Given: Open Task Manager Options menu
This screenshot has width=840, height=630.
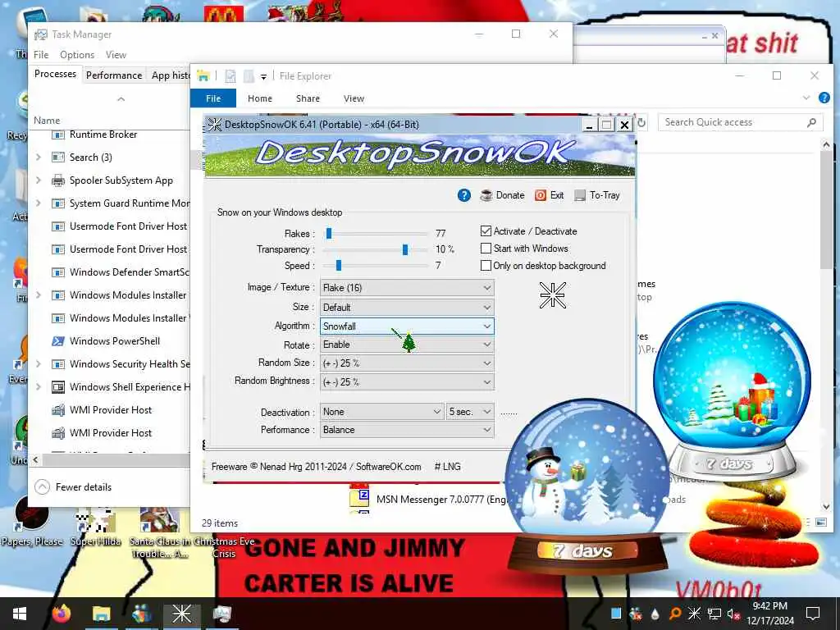Looking at the screenshot, I should click(77, 55).
